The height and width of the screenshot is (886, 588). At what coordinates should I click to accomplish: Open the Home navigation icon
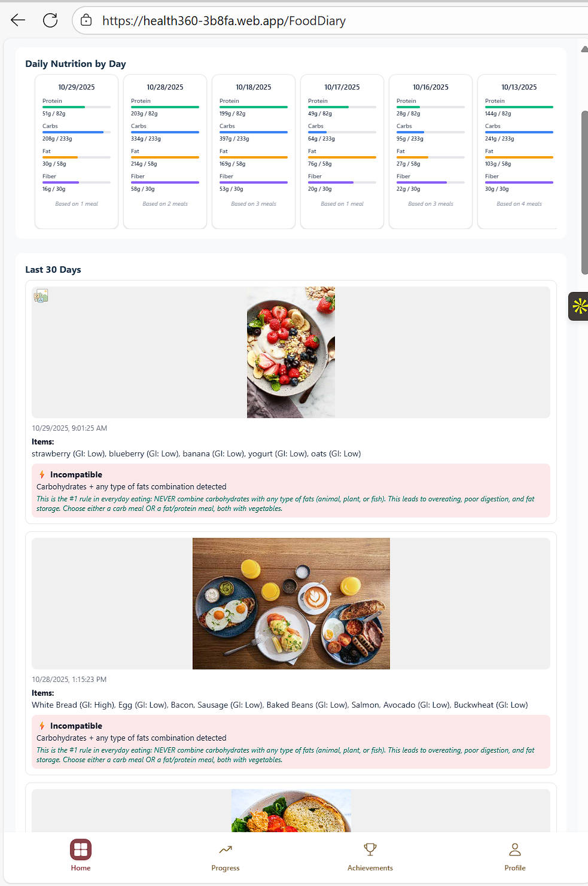click(81, 849)
